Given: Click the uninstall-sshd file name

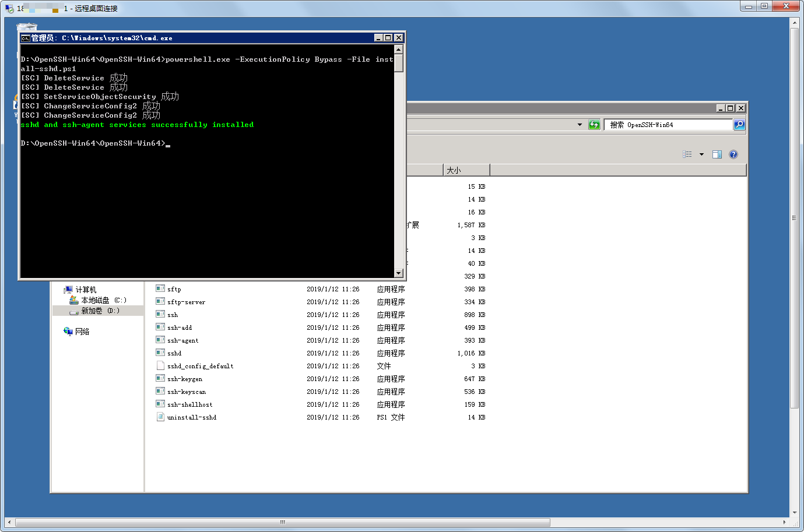Looking at the screenshot, I should [x=192, y=417].
